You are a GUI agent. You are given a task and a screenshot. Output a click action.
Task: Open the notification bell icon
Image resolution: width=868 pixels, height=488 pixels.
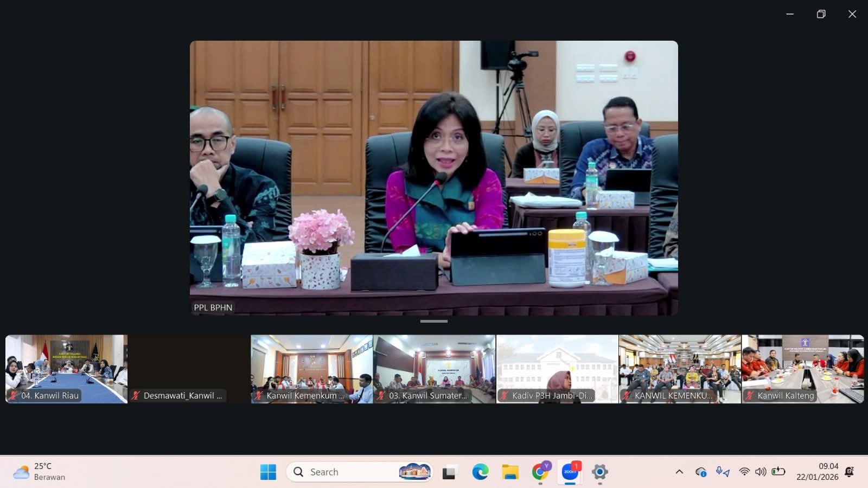point(850,472)
